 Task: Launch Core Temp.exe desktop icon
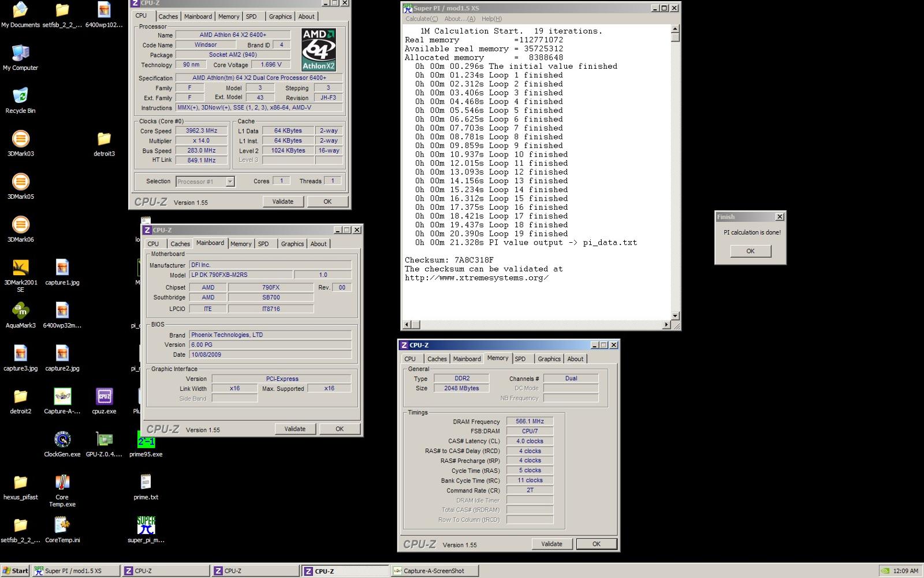pyautogui.click(x=62, y=490)
